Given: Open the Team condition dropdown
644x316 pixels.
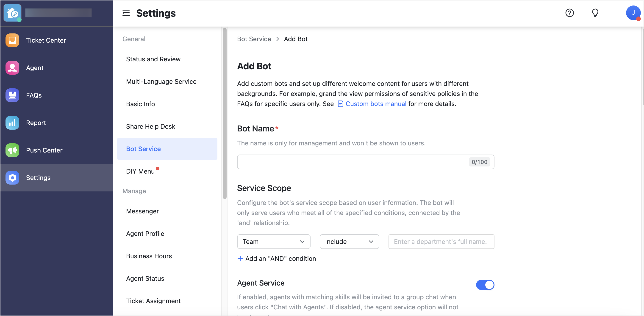Looking at the screenshot, I should tap(274, 241).
